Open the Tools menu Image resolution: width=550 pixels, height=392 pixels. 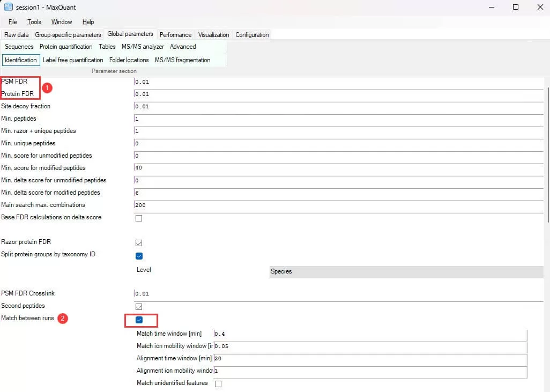click(x=34, y=22)
